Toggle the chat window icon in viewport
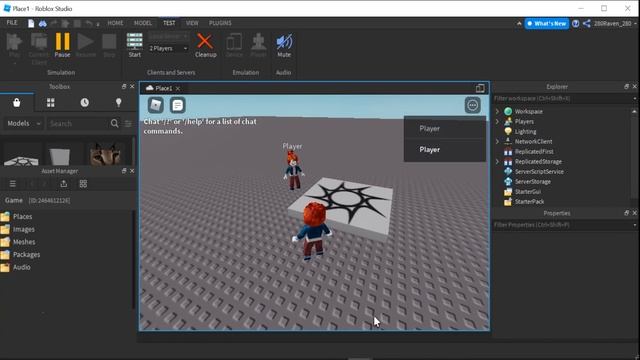640x360 pixels. [x=178, y=105]
